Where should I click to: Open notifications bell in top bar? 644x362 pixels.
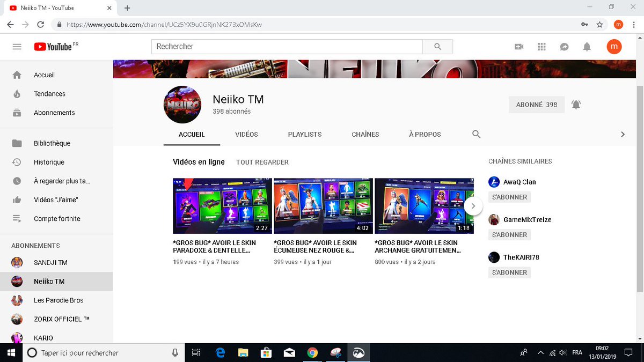click(x=587, y=47)
